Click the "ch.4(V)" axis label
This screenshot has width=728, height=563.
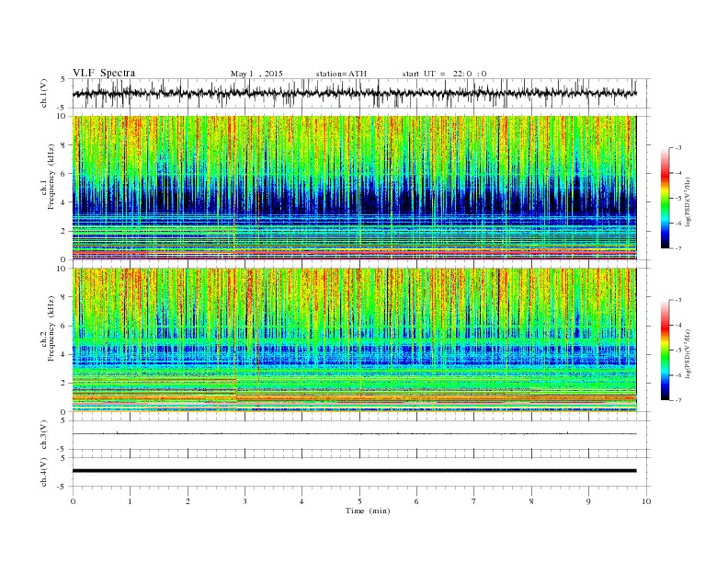pyautogui.click(x=44, y=472)
